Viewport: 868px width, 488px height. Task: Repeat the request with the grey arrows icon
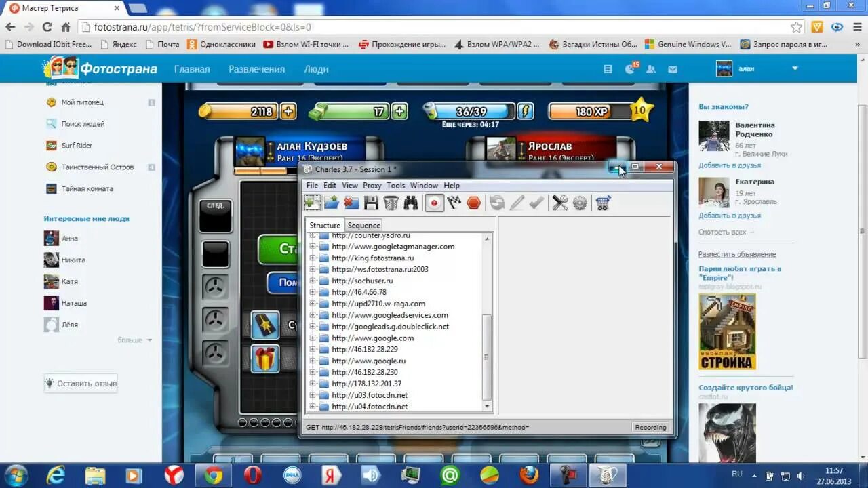point(497,203)
